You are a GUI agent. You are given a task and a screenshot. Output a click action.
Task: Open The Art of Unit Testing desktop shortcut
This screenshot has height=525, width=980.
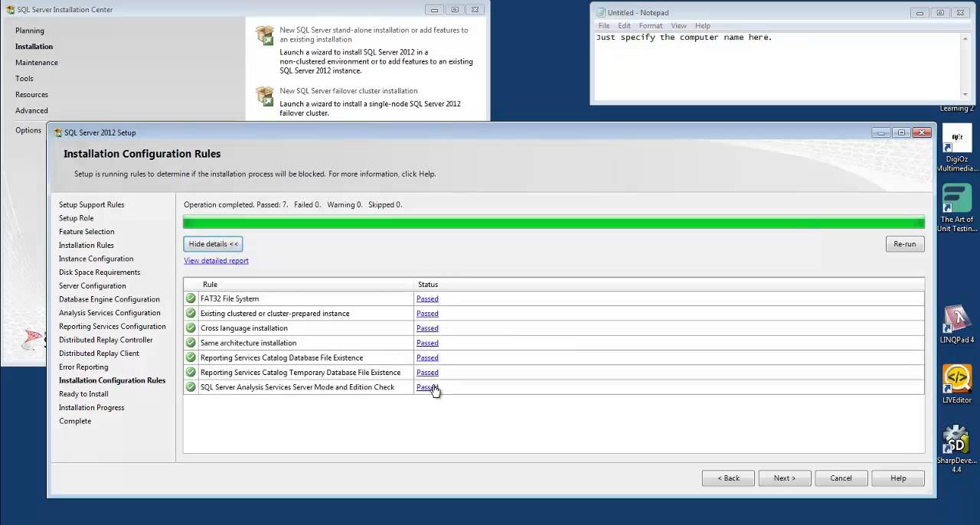(x=957, y=209)
